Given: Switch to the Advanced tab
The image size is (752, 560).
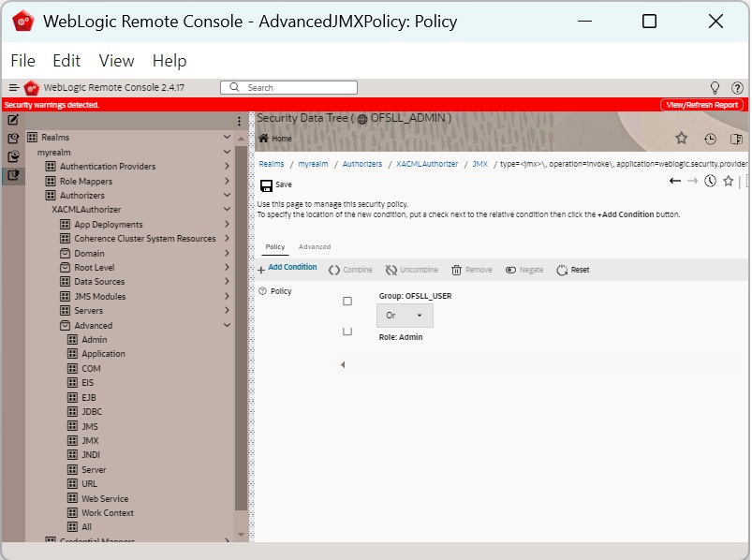Looking at the screenshot, I should click(x=315, y=247).
